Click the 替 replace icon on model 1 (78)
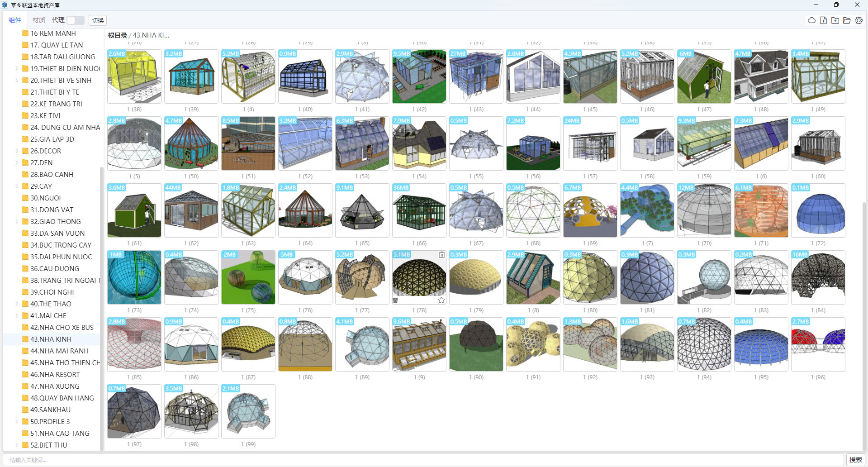Image resolution: width=868 pixels, height=467 pixels. point(395,300)
